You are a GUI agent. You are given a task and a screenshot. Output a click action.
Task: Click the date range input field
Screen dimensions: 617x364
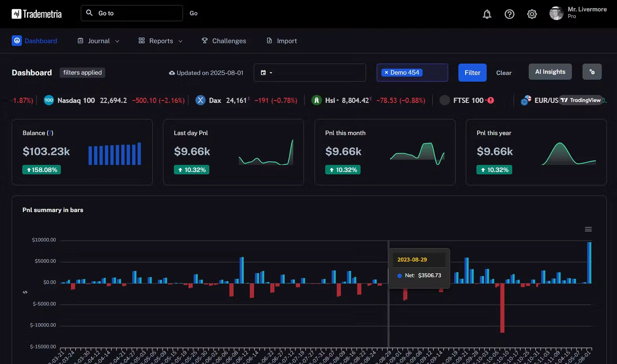(x=309, y=73)
